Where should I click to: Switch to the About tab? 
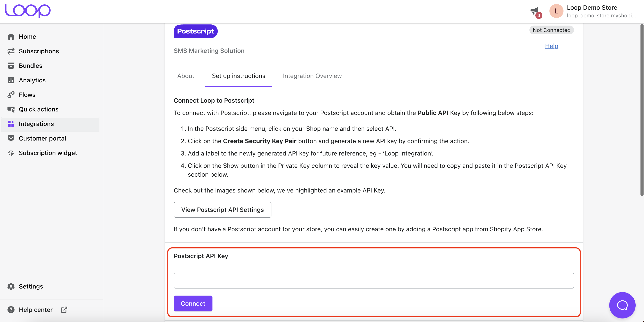[x=186, y=76]
